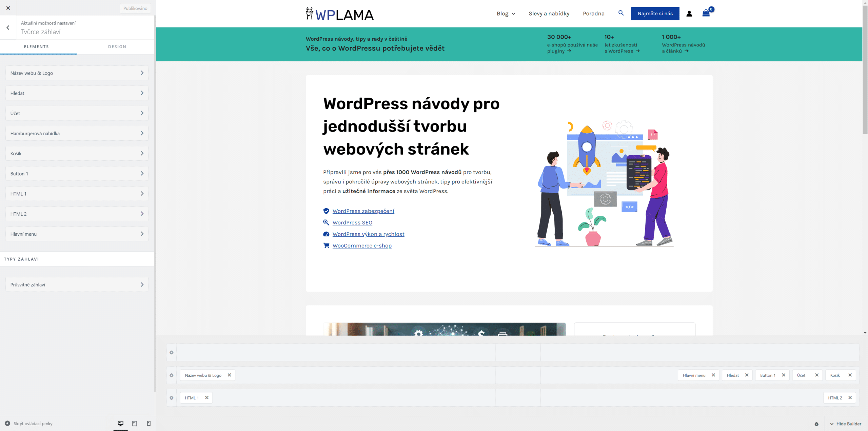Switch to tablet preview device icon
868x431 pixels.
135,423
